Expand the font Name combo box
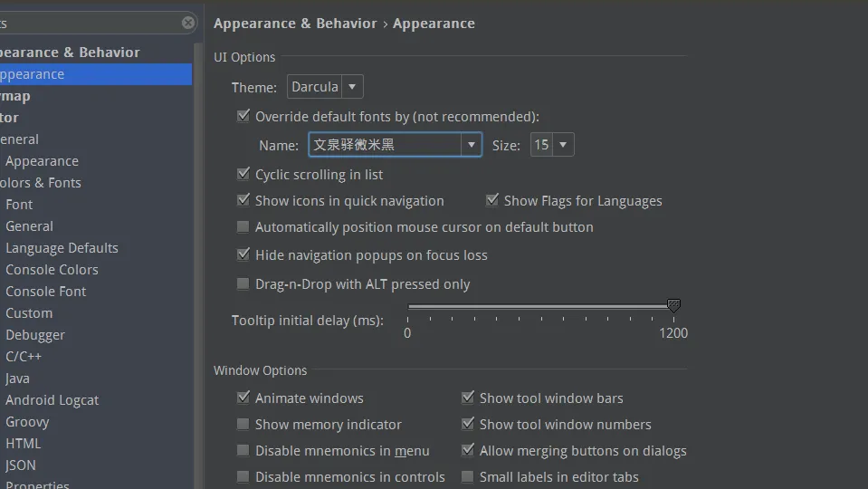The image size is (868, 489). point(471,145)
